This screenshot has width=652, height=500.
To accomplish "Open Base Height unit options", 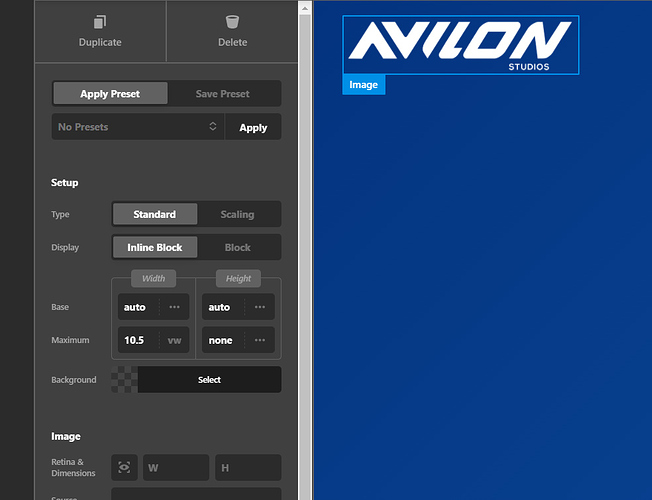I will click(260, 307).
